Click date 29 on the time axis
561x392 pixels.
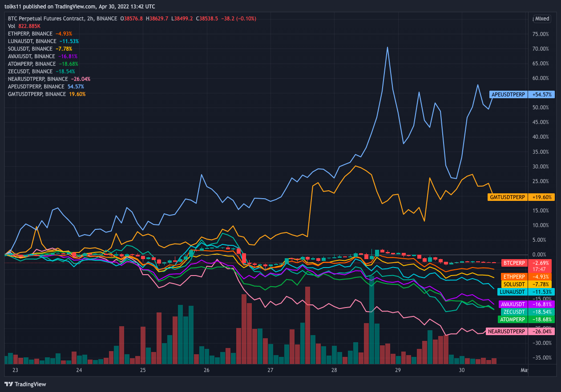tap(398, 370)
